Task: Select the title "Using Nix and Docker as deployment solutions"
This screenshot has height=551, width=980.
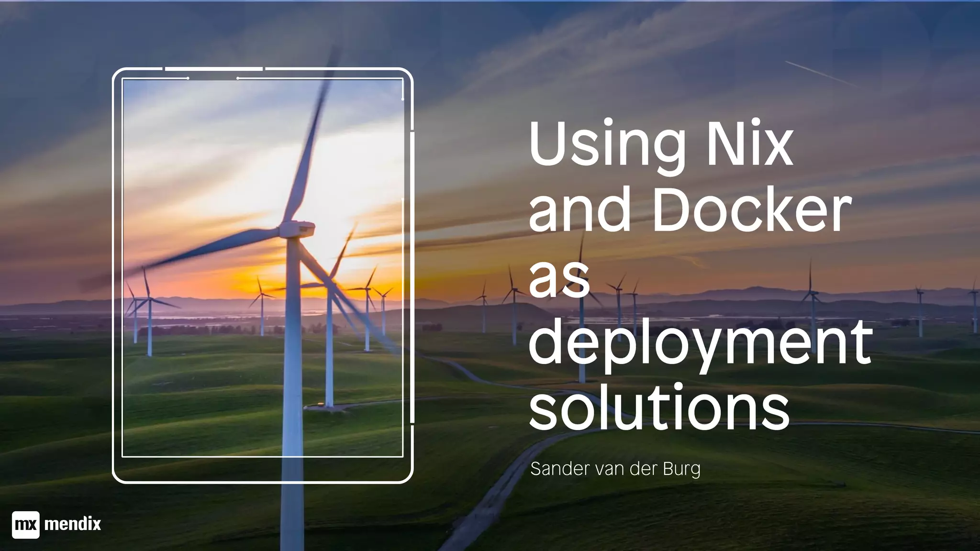Action: point(700,275)
